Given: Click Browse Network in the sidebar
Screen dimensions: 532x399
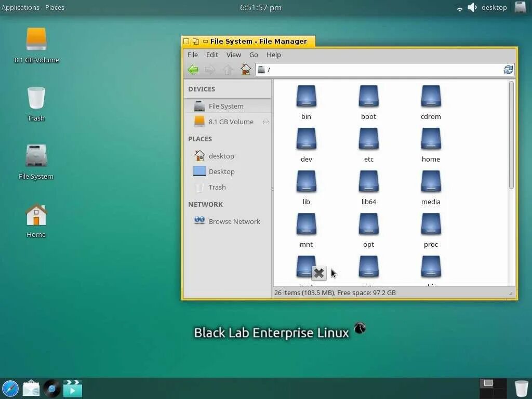Looking at the screenshot, I should point(228,221).
